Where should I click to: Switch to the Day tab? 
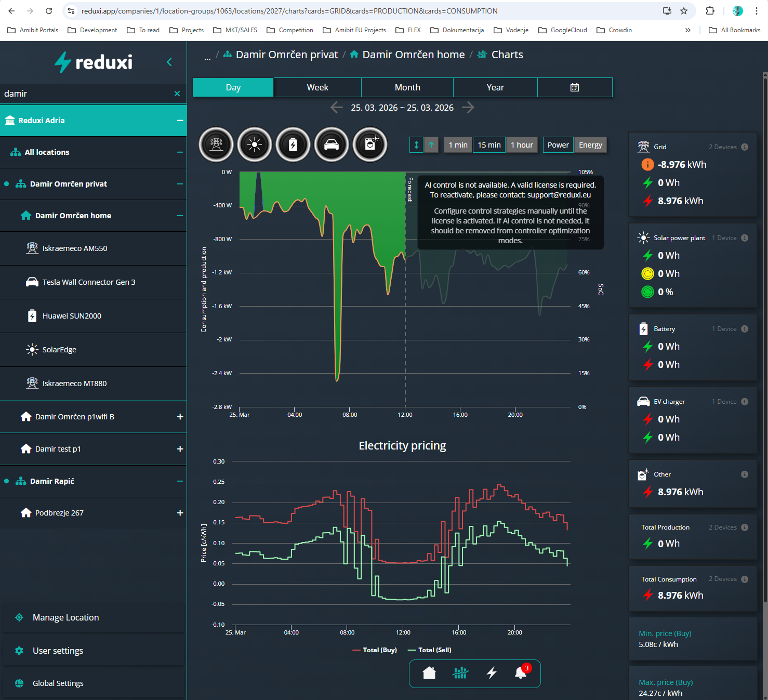click(x=233, y=87)
